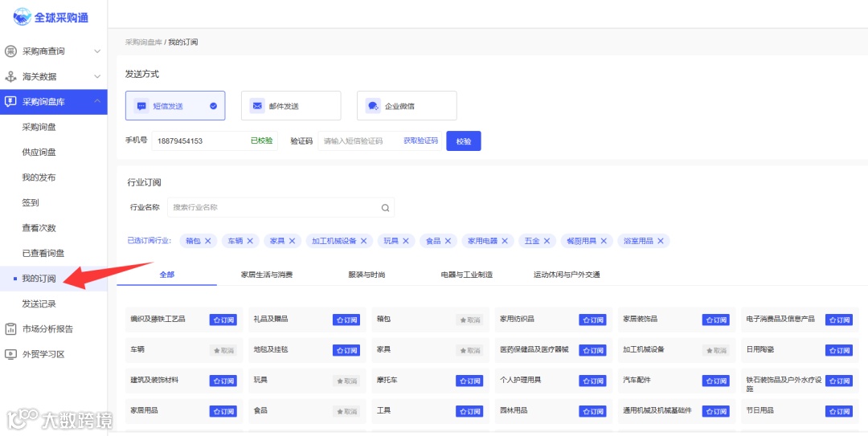
Task: Subscribe to 礼品及赠品
Action: [x=346, y=320]
